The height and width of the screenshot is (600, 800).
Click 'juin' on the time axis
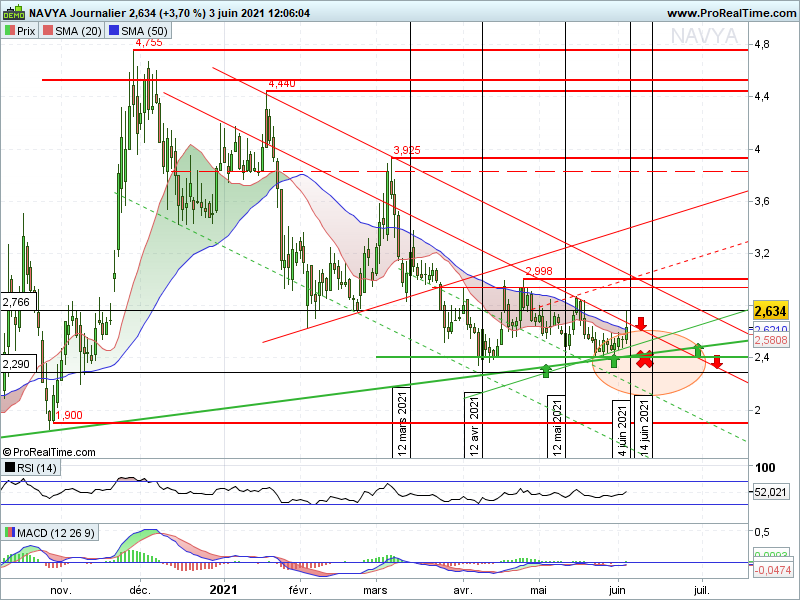click(x=617, y=590)
